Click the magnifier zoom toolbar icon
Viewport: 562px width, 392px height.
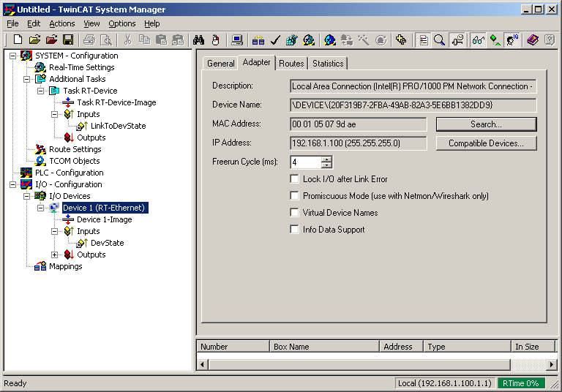(x=439, y=39)
